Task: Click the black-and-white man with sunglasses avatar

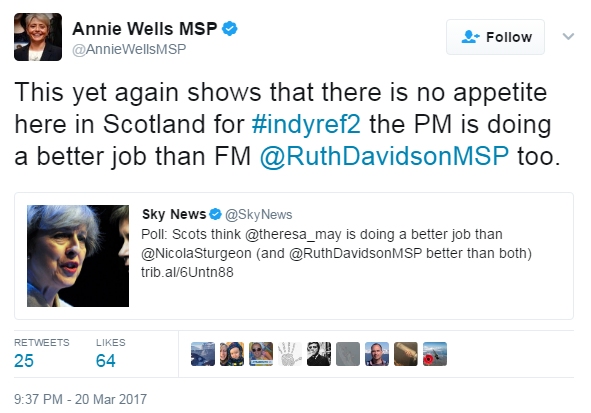Action: (x=319, y=354)
